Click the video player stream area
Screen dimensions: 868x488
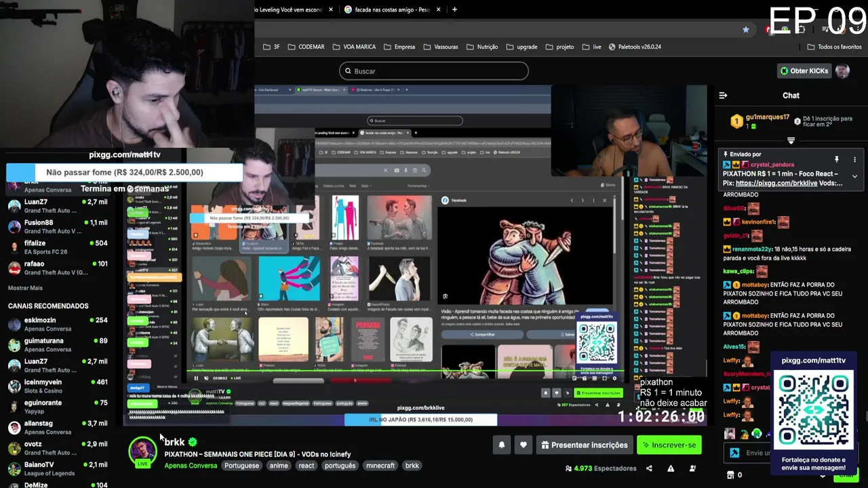point(414,254)
